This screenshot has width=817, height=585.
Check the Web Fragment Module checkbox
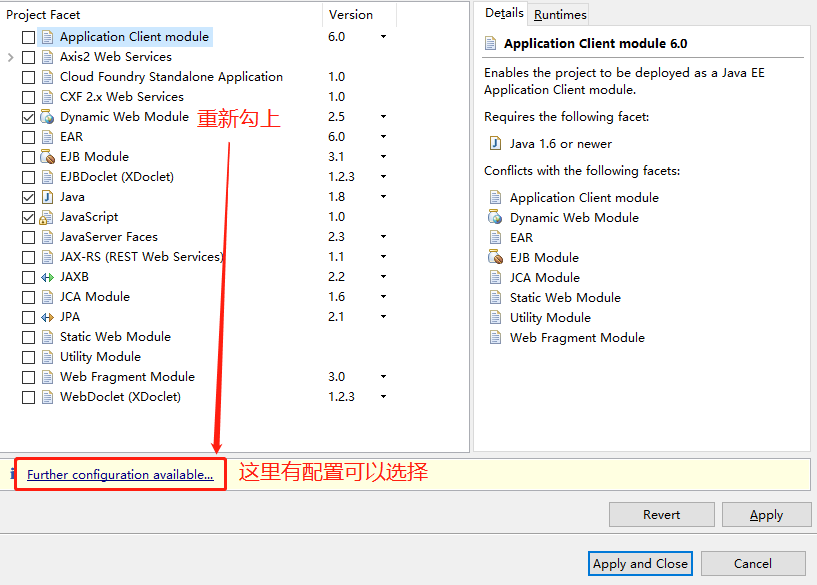tap(28, 377)
